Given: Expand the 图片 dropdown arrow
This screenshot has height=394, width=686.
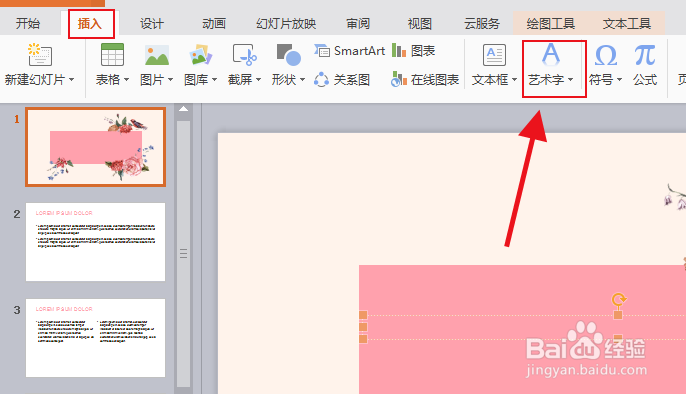Looking at the screenshot, I should [x=171, y=80].
